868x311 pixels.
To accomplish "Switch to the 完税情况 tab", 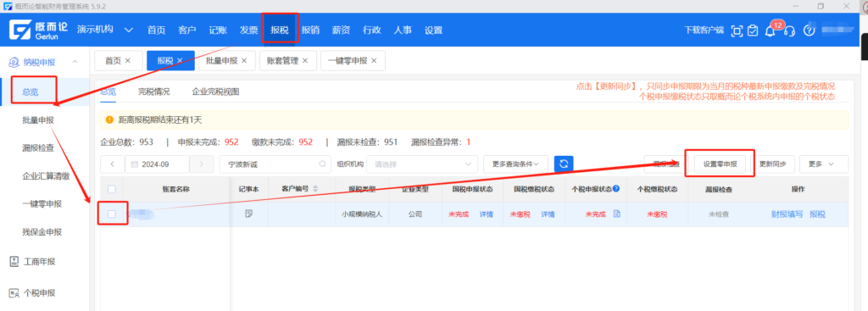I will tap(154, 92).
